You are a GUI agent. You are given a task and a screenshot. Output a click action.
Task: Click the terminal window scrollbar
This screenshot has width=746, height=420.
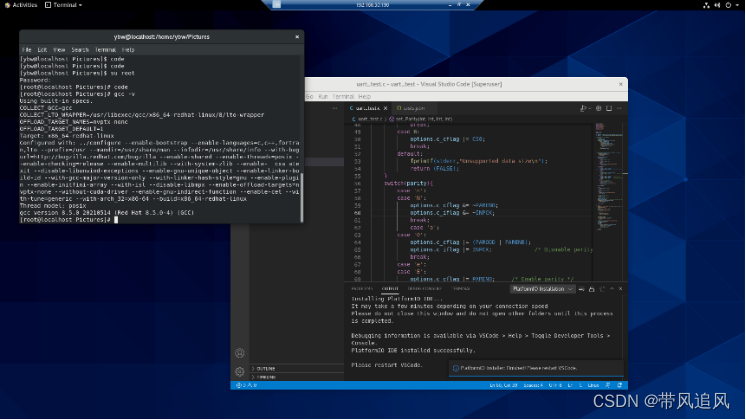coord(302,197)
